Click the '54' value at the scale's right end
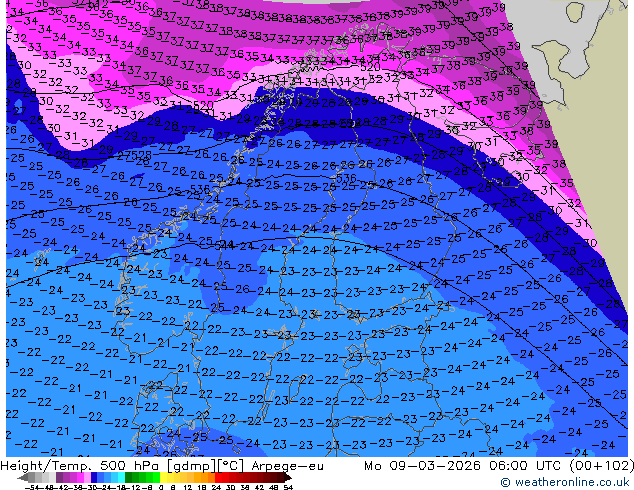 point(288,487)
